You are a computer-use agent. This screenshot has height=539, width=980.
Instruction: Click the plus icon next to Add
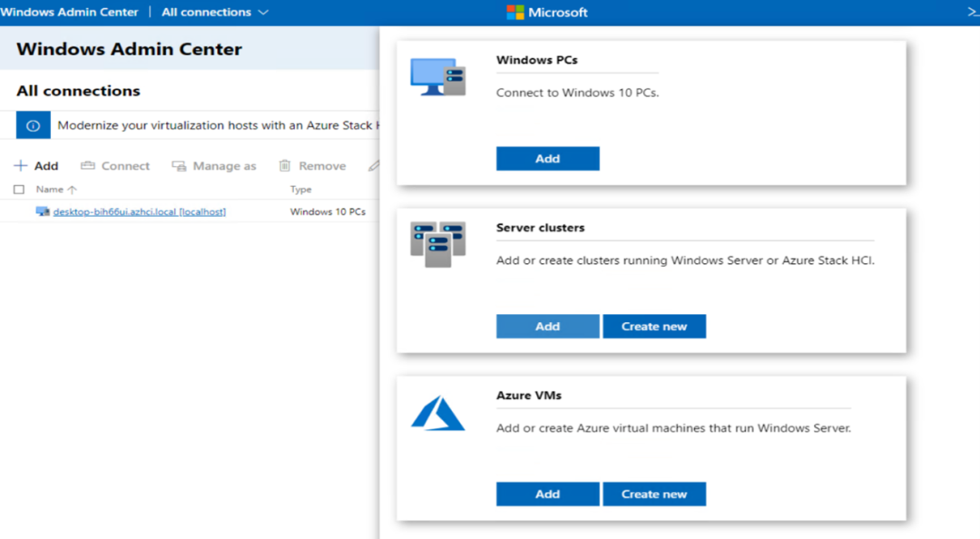pos(21,166)
